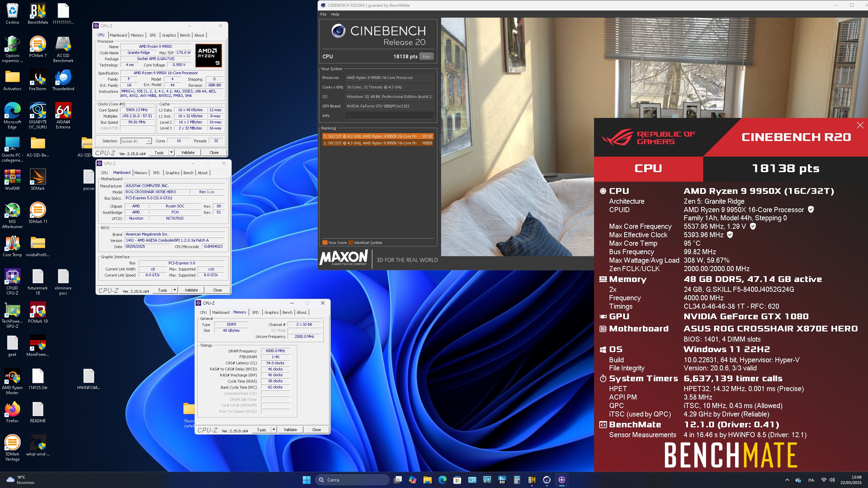This screenshot has height=488, width=868.
Task: Click the Run button next to the CPU score
Action: (426, 57)
